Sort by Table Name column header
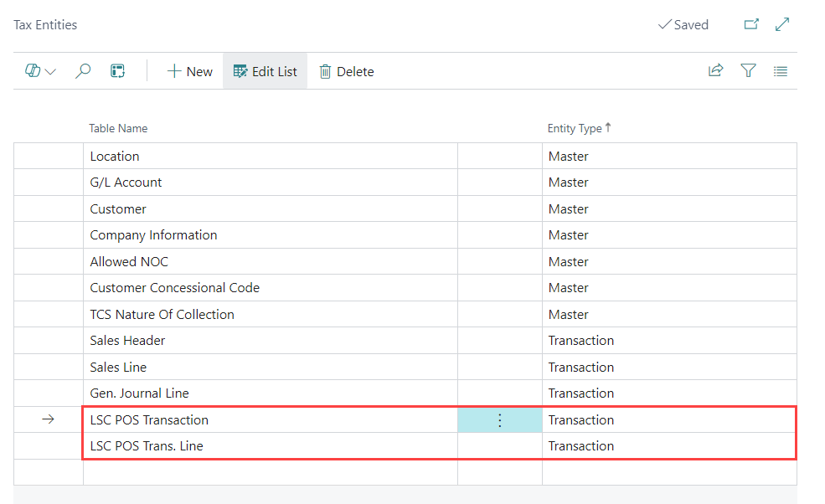 (118, 128)
